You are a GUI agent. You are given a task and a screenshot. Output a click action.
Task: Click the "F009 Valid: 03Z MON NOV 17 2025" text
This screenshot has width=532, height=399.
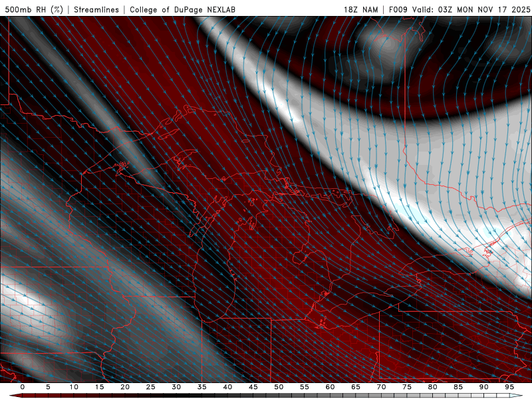(460, 9)
